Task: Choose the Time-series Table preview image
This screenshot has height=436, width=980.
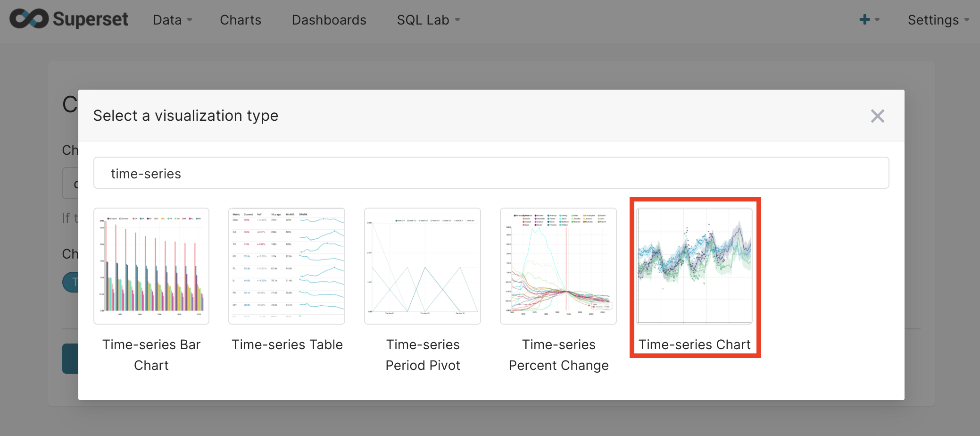Action: 287,266
